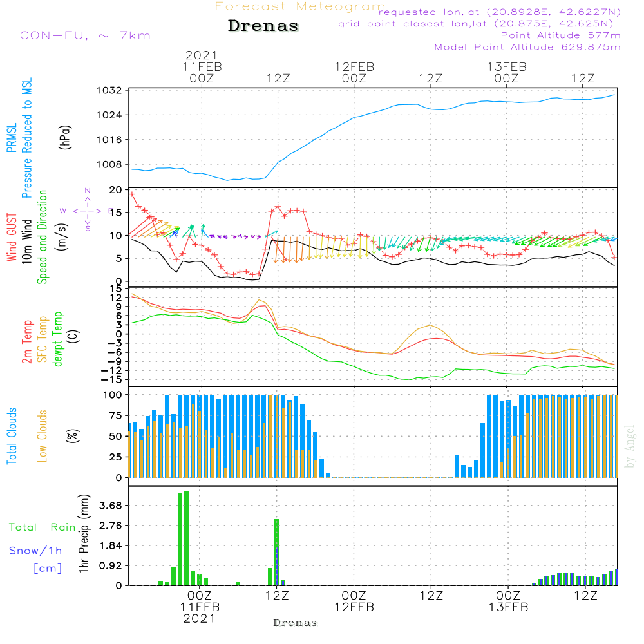Click the '2m Temp' red label
Image resolution: width=644 pixels, height=644 pixels.
coord(26,342)
